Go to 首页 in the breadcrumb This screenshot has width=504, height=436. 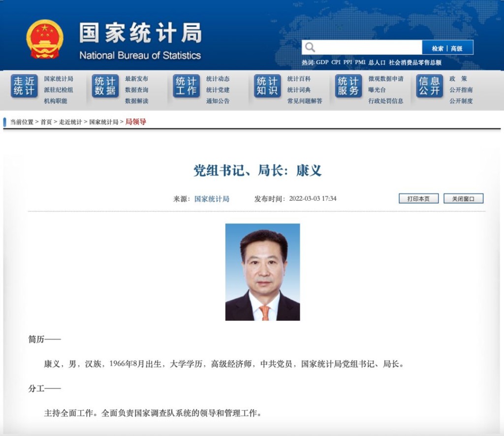46,122
